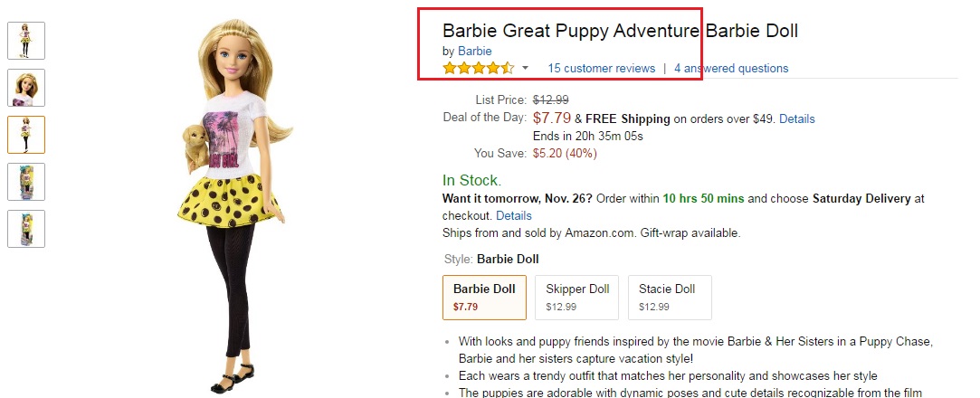This screenshot has width=980, height=398.
Task: Click the star rating icons
Action: click(478, 68)
